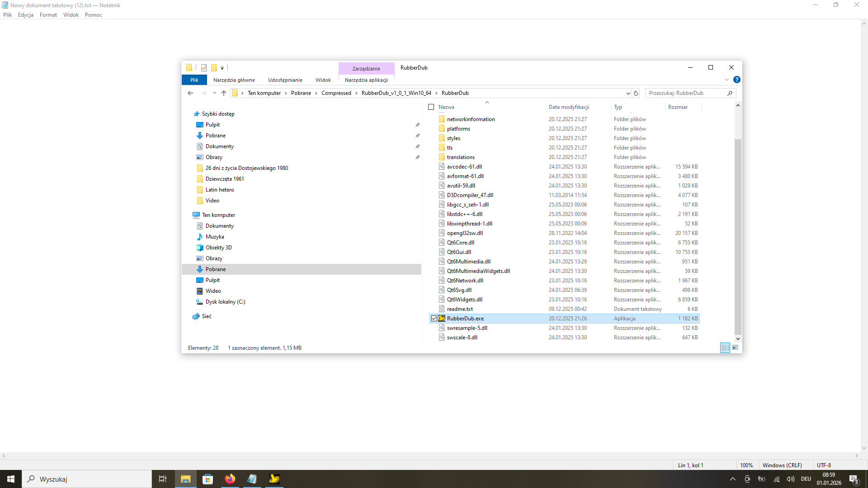Click the Refresh icon in address bar
This screenshot has width=868, height=488.
click(636, 93)
